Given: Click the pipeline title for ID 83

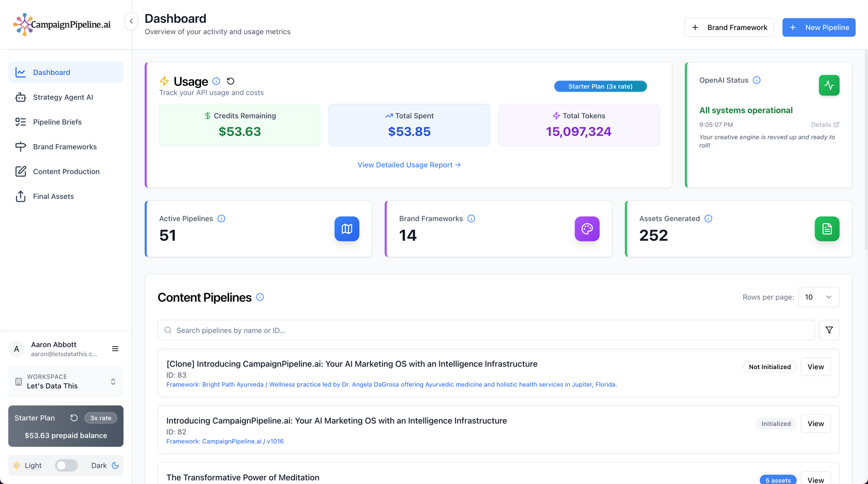Looking at the screenshot, I should pyautogui.click(x=352, y=364).
